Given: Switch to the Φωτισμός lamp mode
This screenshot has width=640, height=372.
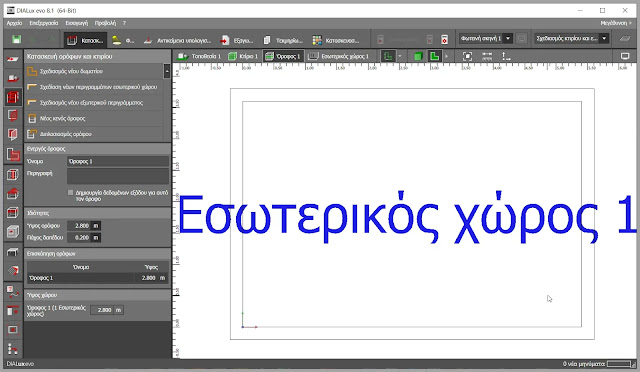Looking at the screenshot, I should [123, 40].
